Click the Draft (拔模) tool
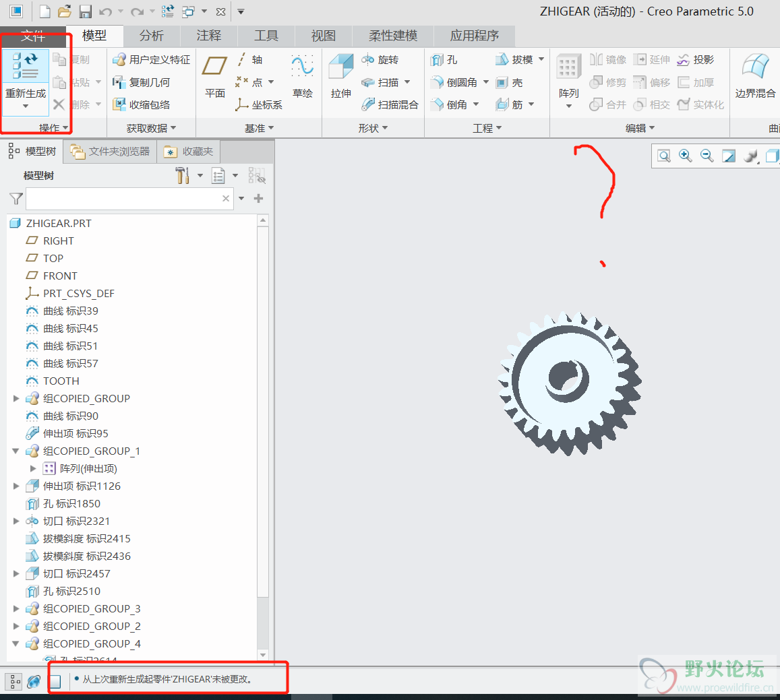 pos(514,60)
